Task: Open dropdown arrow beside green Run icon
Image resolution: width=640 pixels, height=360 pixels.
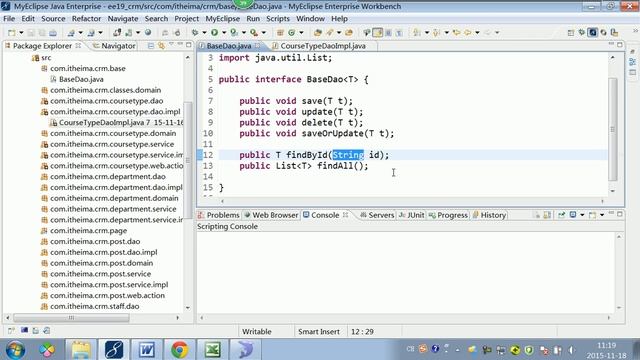Action: tap(224, 33)
